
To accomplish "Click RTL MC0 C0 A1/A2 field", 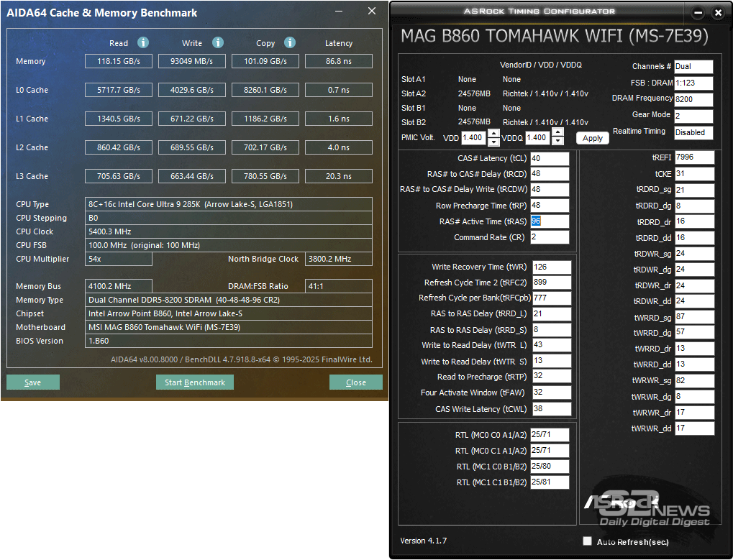I will (x=550, y=435).
